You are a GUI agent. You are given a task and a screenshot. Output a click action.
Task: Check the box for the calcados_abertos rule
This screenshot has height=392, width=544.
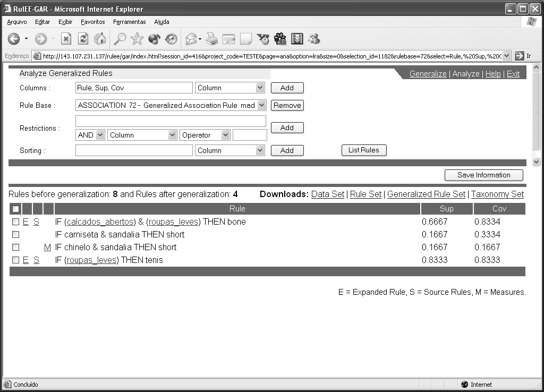[15, 222]
